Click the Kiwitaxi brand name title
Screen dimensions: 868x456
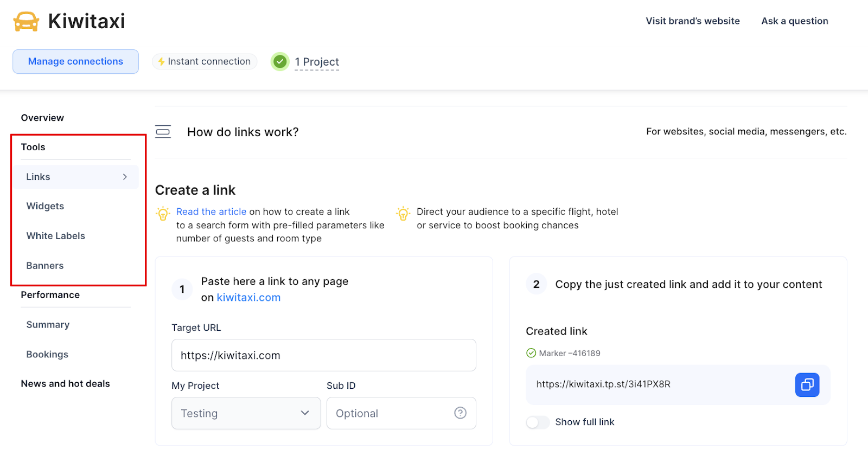click(87, 22)
